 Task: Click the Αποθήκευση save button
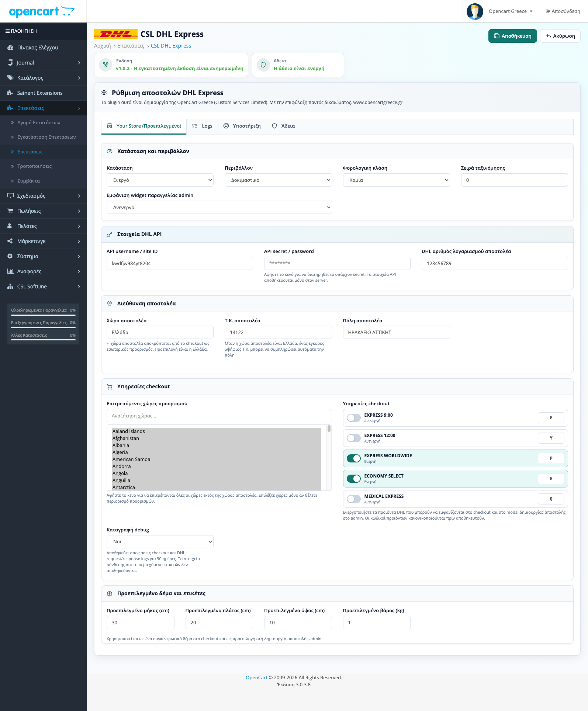513,36
